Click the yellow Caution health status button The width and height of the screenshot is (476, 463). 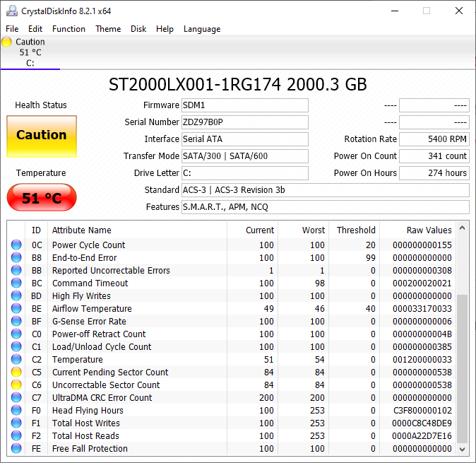[x=42, y=136]
